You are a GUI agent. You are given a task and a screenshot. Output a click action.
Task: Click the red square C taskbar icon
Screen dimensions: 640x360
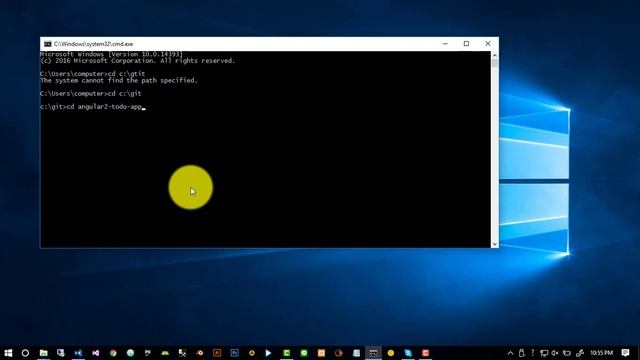(x=425, y=353)
